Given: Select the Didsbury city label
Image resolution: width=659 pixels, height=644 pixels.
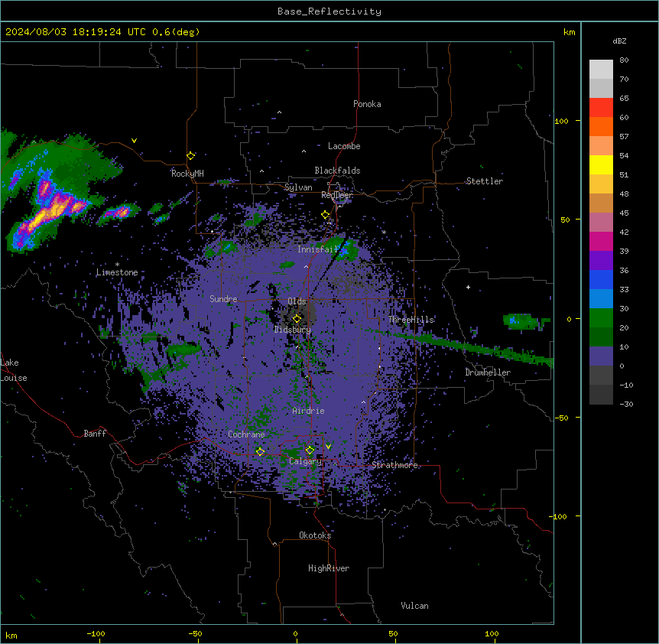Looking at the screenshot, I should click(293, 330).
